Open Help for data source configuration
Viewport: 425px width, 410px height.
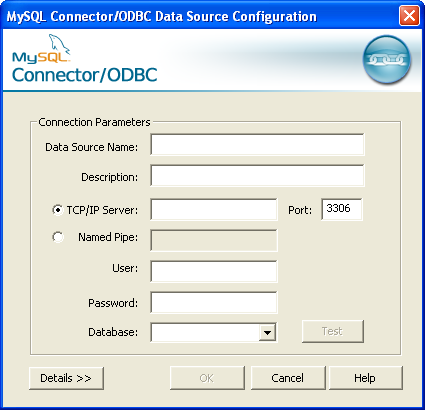tap(366, 378)
